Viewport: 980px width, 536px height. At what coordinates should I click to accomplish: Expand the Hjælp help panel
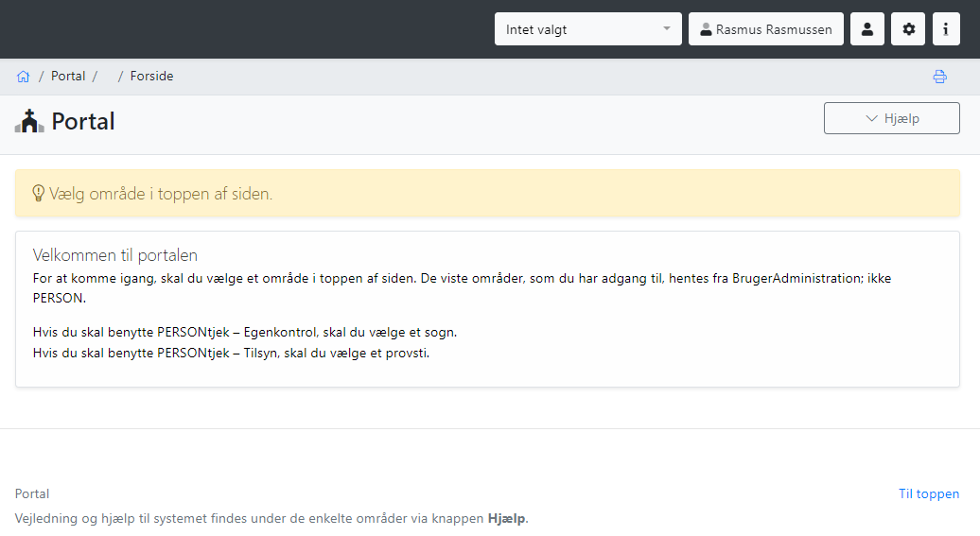pos(891,118)
